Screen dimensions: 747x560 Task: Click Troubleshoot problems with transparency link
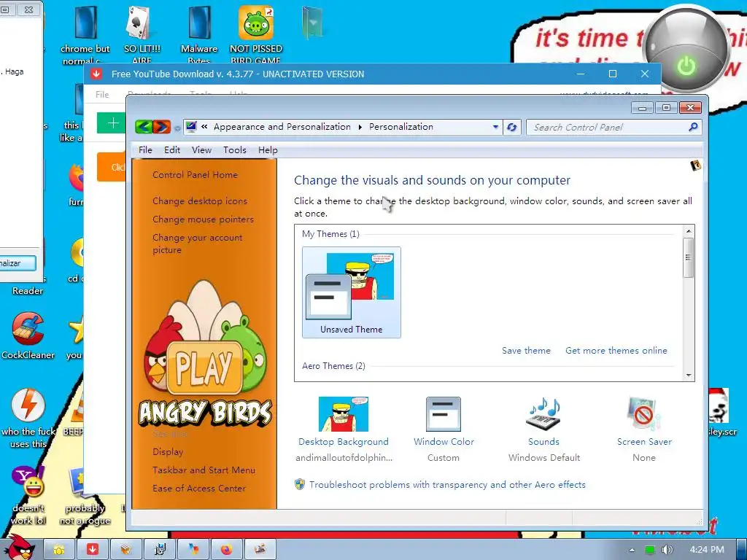447,485
